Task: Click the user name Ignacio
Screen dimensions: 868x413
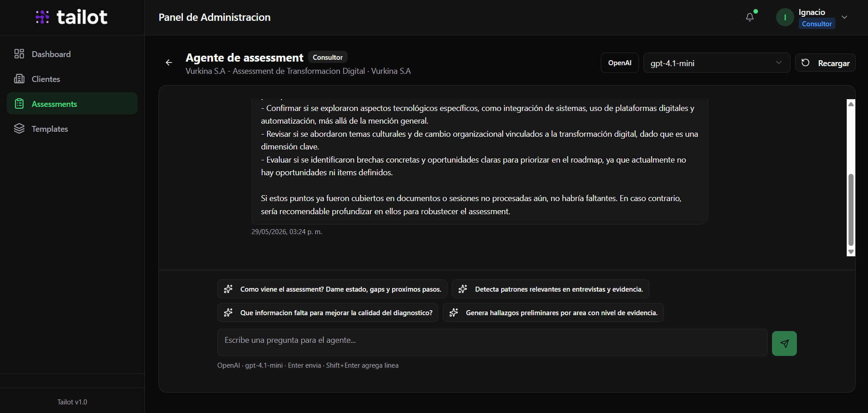Action: click(x=812, y=12)
